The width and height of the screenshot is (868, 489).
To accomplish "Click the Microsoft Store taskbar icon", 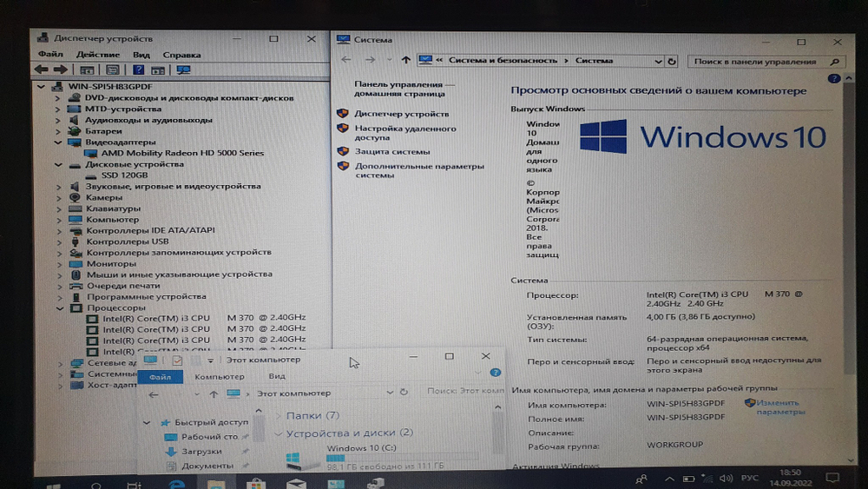I will point(256,484).
